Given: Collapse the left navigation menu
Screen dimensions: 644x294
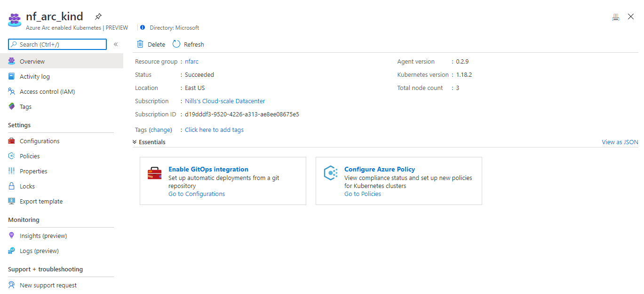Looking at the screenshot, I should coord(116,44).
